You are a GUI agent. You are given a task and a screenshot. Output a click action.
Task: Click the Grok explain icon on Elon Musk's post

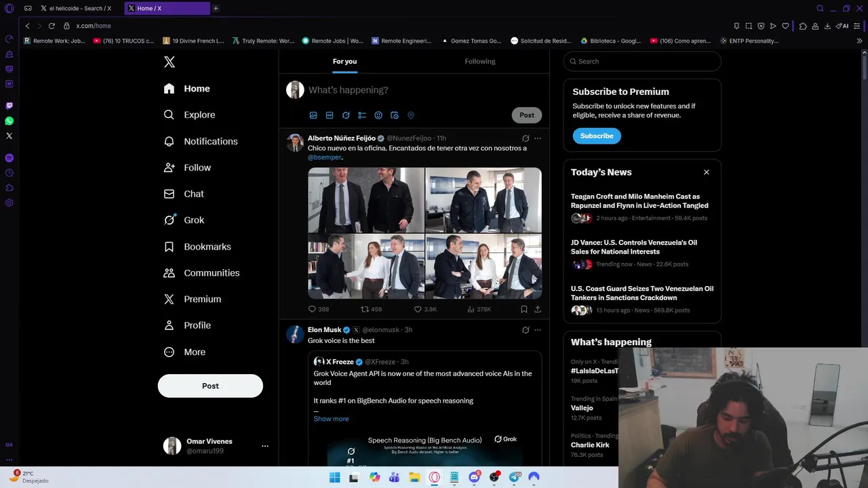526,330
